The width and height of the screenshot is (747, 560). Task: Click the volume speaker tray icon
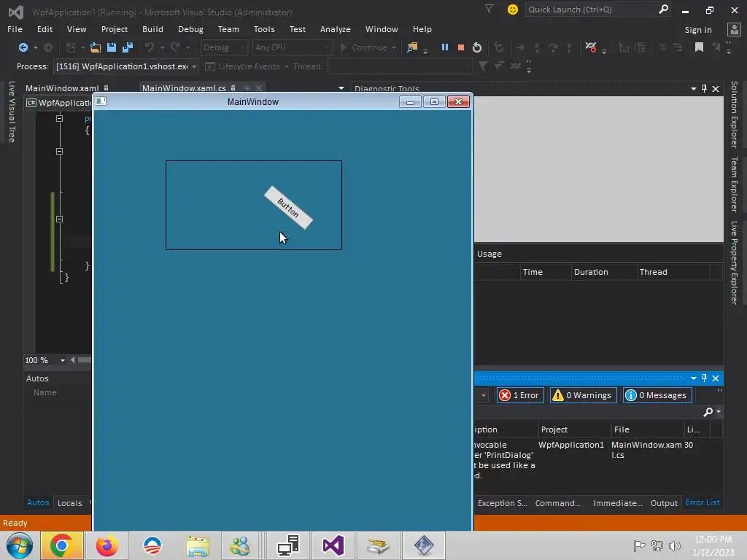coord(674,546)
